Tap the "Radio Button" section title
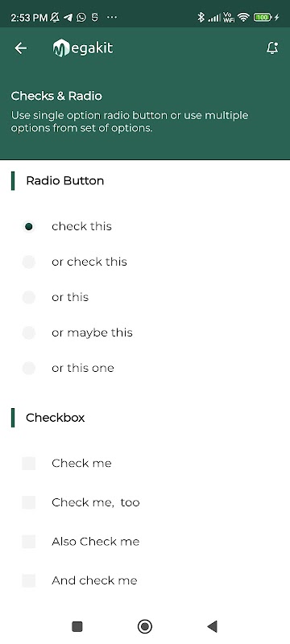290x644 pixels. click(x=65, y=180)
